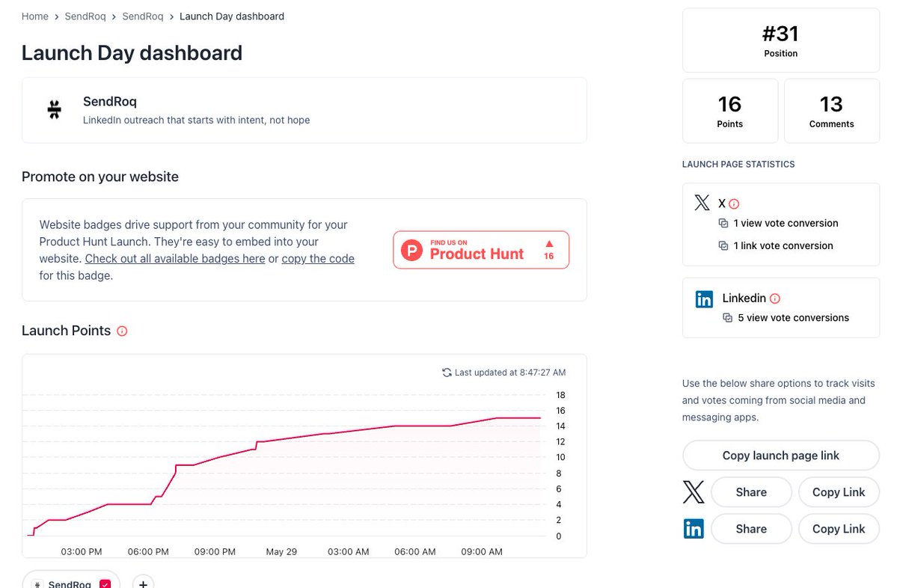Copy Link for X sharing
The height and width of the screenshot is (588, 897).
point(839,492)
